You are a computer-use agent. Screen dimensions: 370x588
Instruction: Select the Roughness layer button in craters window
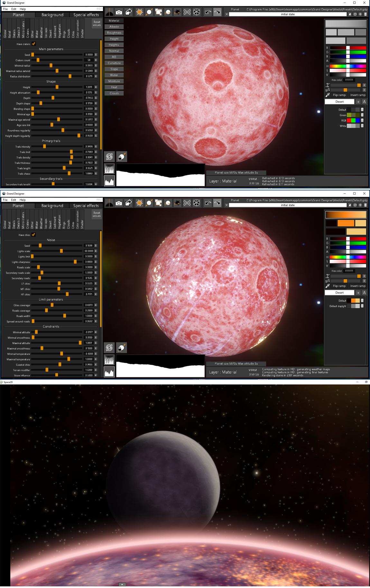(114, 33)
